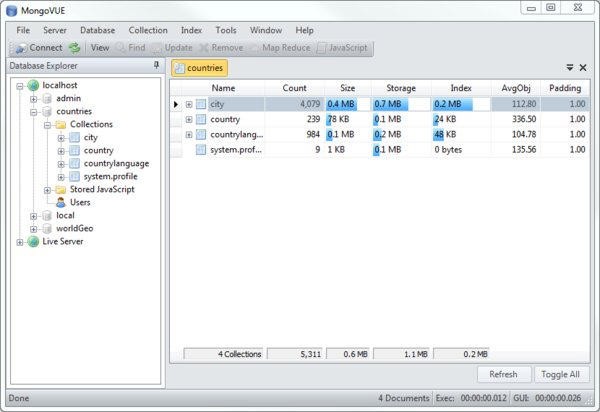Image resolution: width=600 pixels, height=412 pixels.
Task: Sort by the Storage column header
Action: tap(401, 88)
